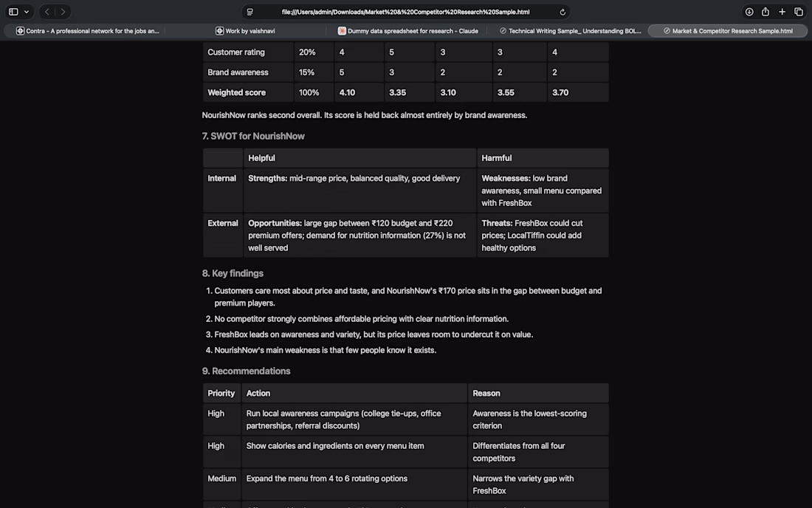This screenshot has height=508, width=812.
Task: Select the Market & Competitor Research Sample tab
Action: pos(728,31)
